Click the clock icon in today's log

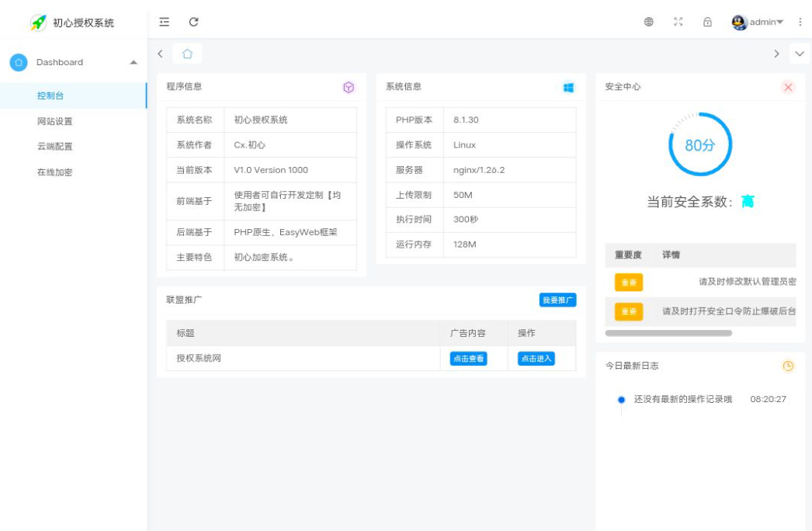click(788, 366)
